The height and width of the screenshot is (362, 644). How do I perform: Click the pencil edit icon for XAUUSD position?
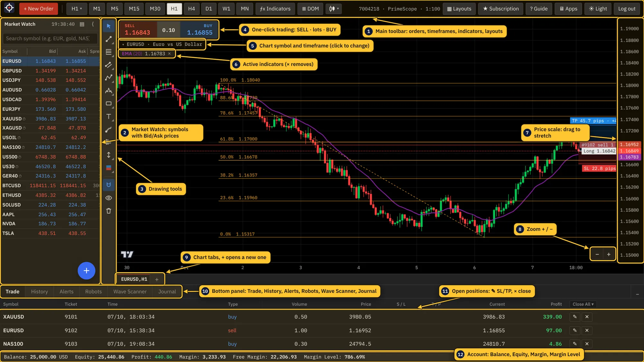[x=575, y=317]
